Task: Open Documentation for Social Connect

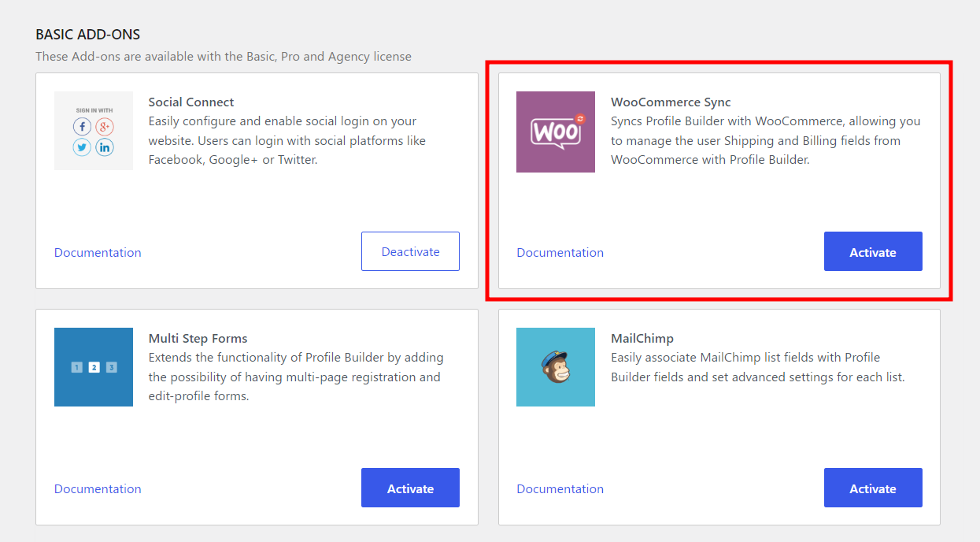Action: tap(98, 253)
